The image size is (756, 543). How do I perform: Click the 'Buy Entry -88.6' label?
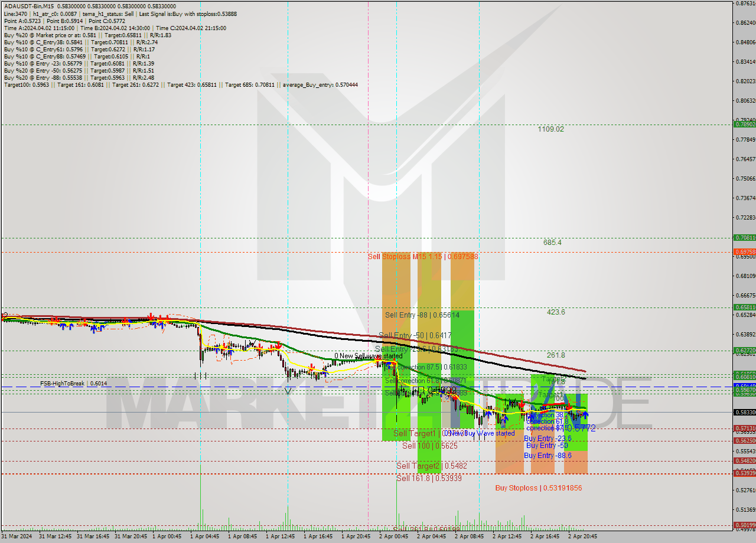point(548,455)
